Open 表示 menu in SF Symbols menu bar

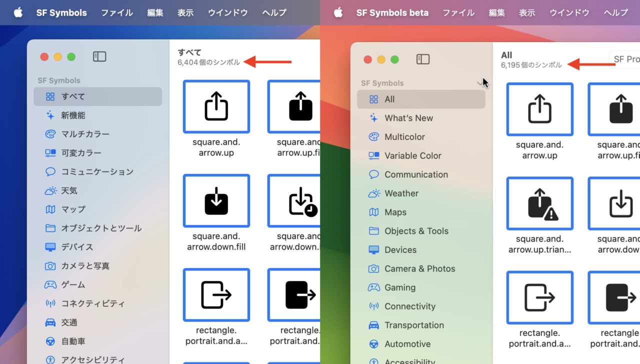(x=185, y=12)
